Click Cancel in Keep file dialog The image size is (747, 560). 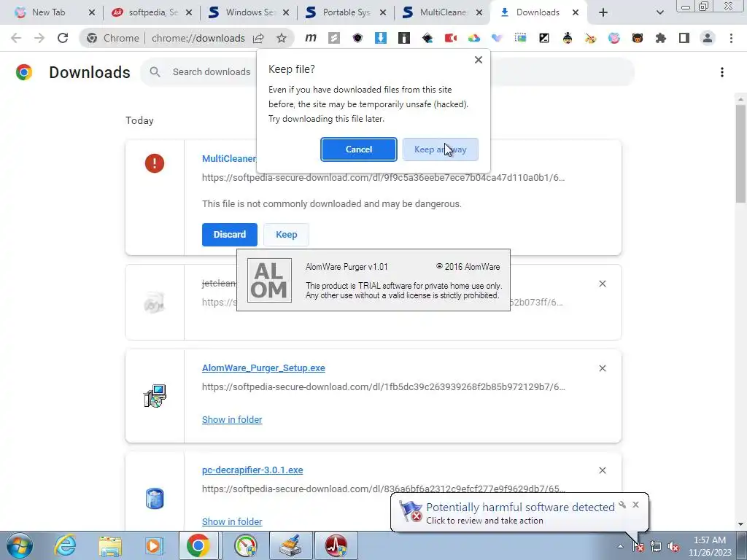[x=359, y=149]
